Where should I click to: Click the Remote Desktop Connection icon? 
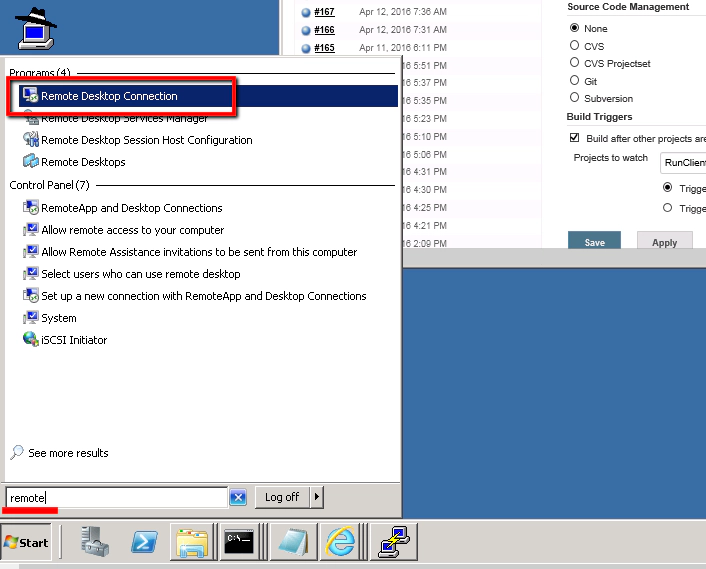31,95
